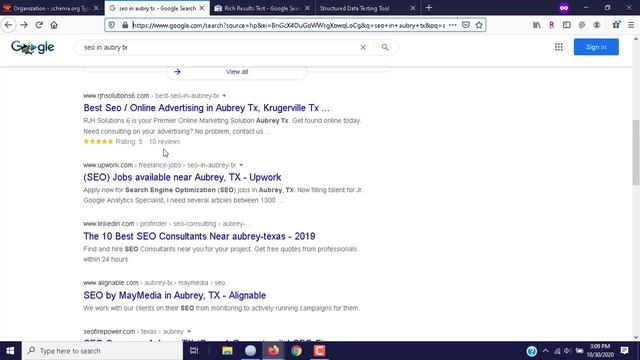Open a new browser tab
The image size is (640, 360).
(429, 8)
